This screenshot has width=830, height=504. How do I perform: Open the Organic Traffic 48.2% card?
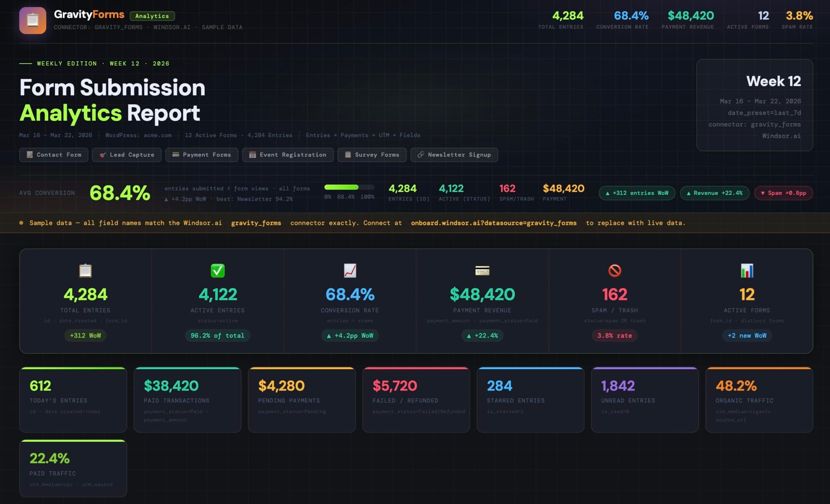(759, 400)
